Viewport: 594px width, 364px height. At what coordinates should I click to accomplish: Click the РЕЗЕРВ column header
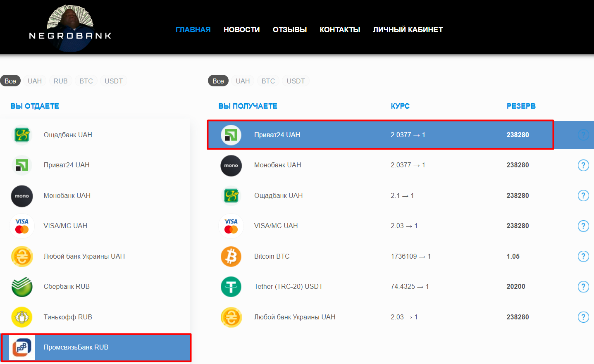[521, 106]
